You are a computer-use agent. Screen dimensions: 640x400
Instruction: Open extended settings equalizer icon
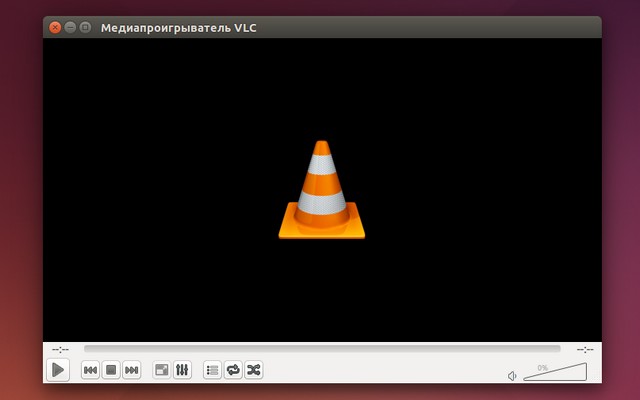pos(182,370)
